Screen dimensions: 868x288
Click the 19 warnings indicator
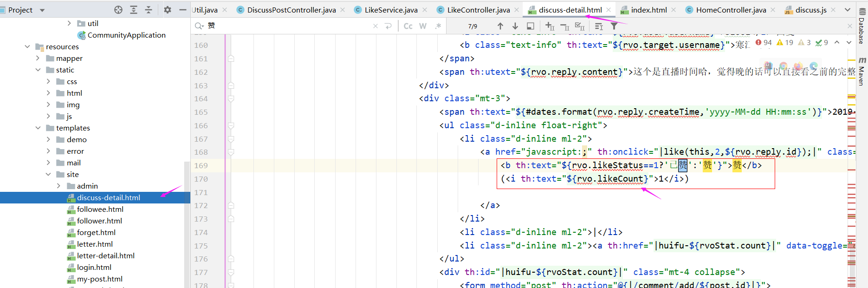click(x=785, y=42)
